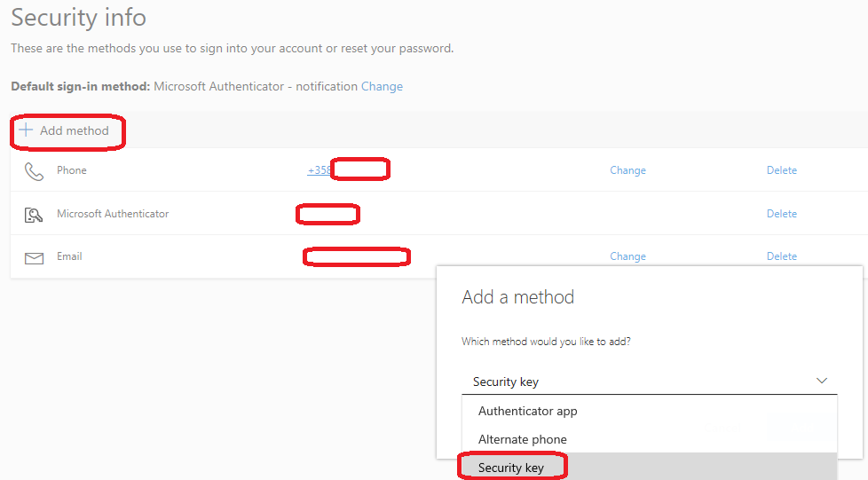Pick Security key in dropdown list
The height and width of the screenshot is (480, 868).
point(511,468)
